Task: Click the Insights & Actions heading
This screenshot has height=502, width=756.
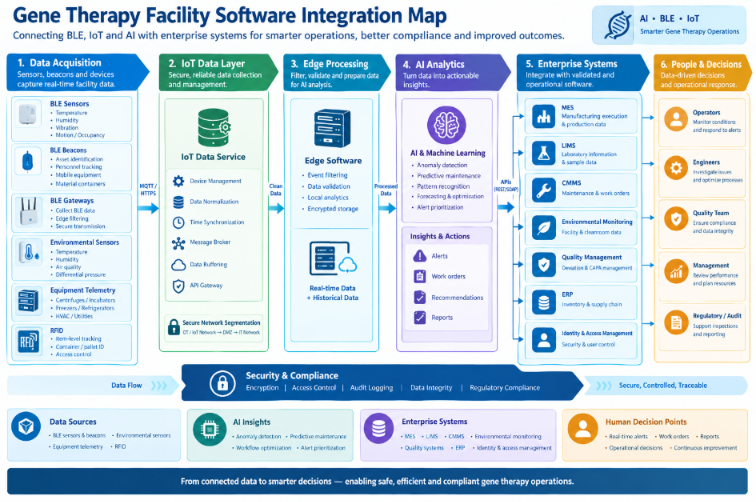Action: click(440, 236)
